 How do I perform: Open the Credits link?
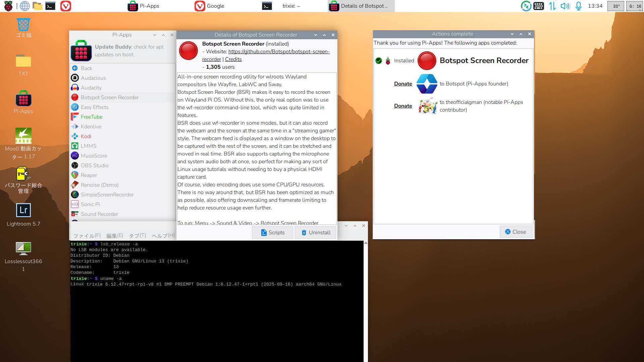233,59
